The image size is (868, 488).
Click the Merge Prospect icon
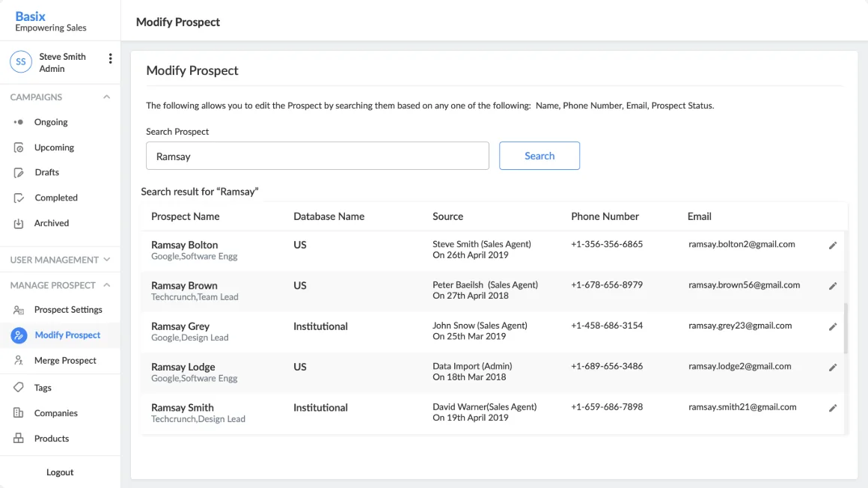[x=18, y=361]
